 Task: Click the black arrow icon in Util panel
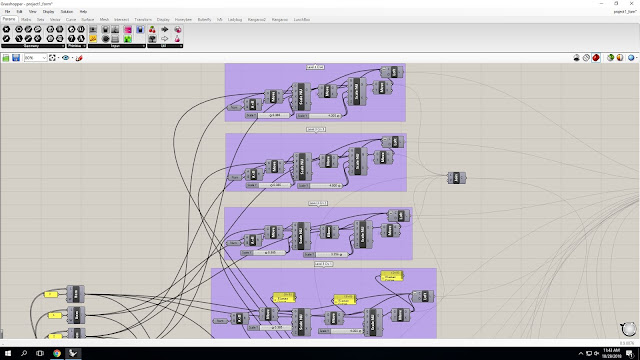click(164, 29)
